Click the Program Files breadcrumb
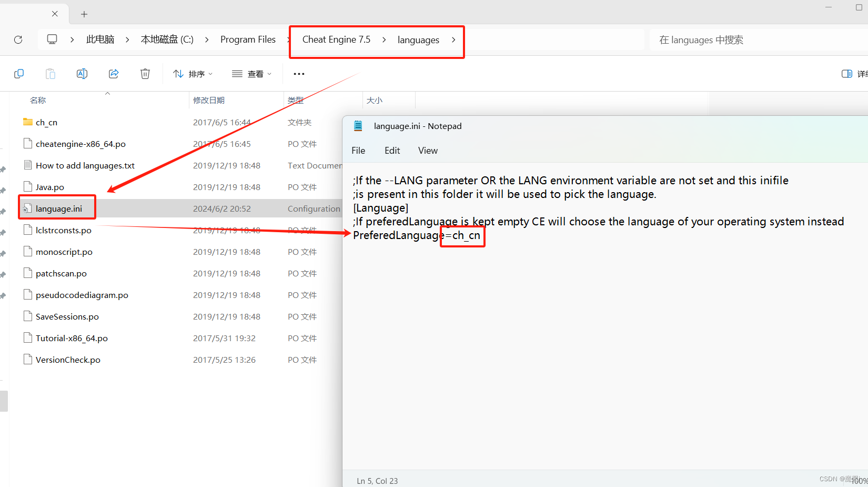 click(x=248, y=39)
